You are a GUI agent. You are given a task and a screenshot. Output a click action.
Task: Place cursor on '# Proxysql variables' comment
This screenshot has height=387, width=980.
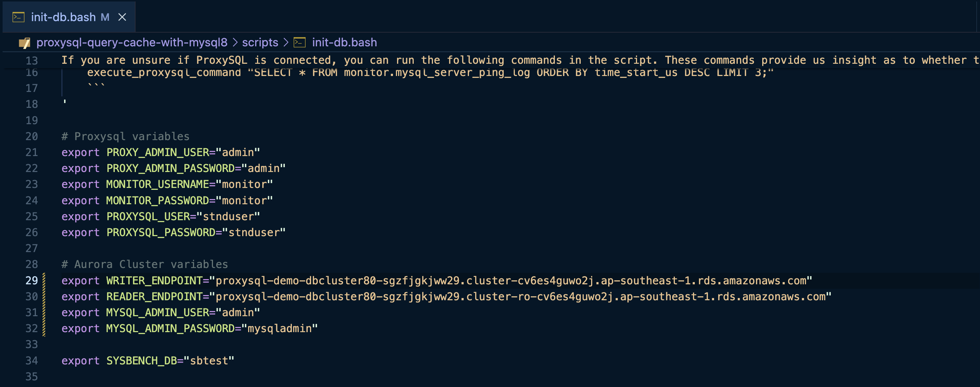(125, 136)
